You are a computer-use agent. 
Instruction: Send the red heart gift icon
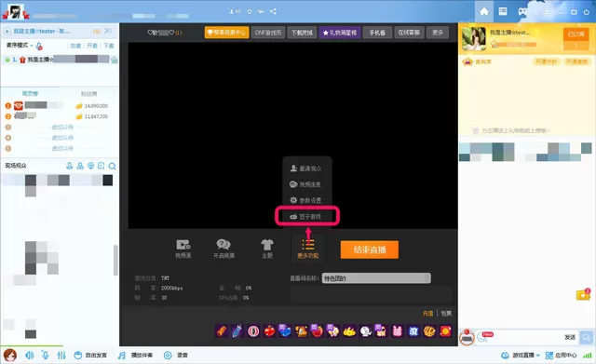point(269,331)
